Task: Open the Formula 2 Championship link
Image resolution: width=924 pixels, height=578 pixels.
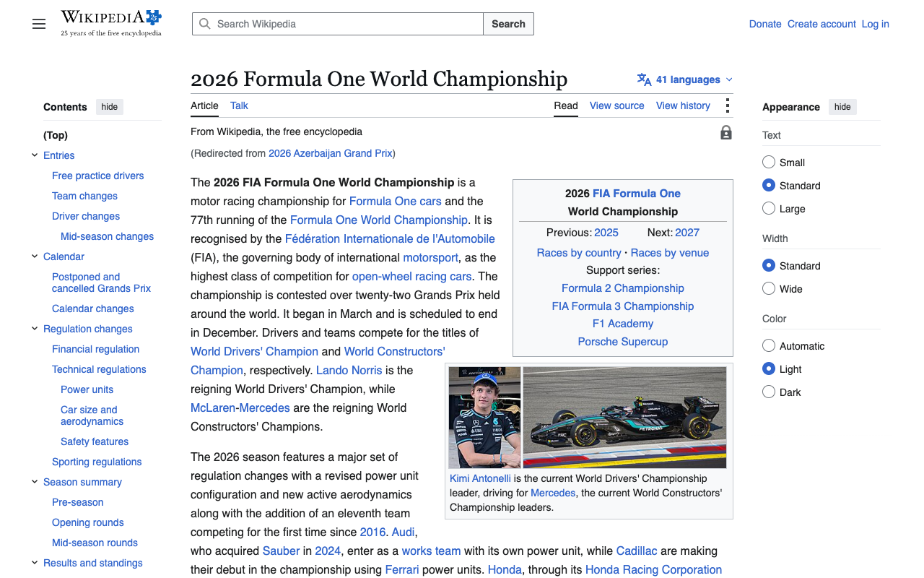Action: (x=623, y=288)
